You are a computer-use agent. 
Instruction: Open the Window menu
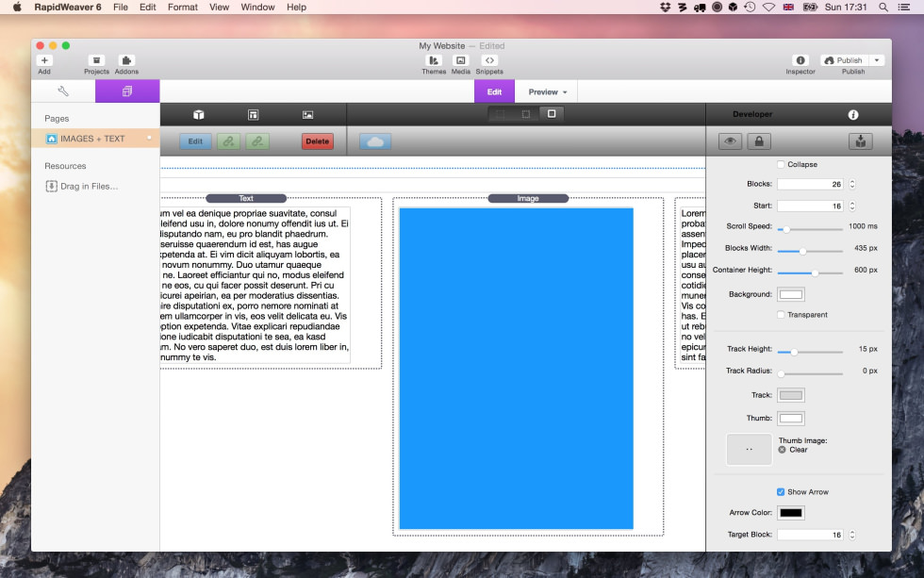tap(257, 7)
